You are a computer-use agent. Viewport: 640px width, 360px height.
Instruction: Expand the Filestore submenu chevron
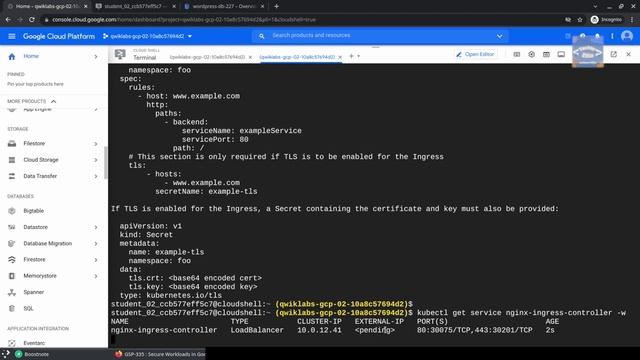96,144
